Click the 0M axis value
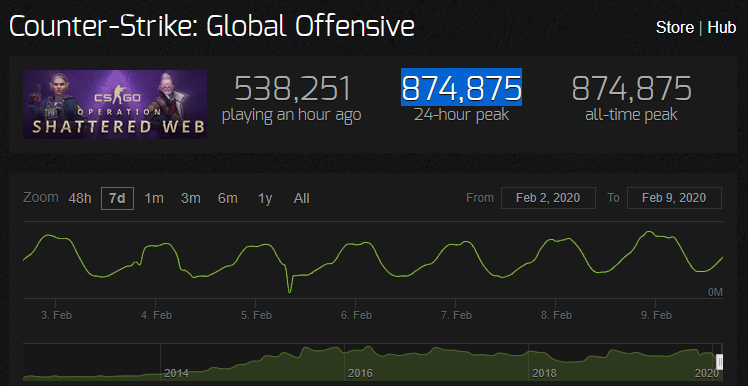Viewport: 748px width, 386px height. tap(715, 292)
